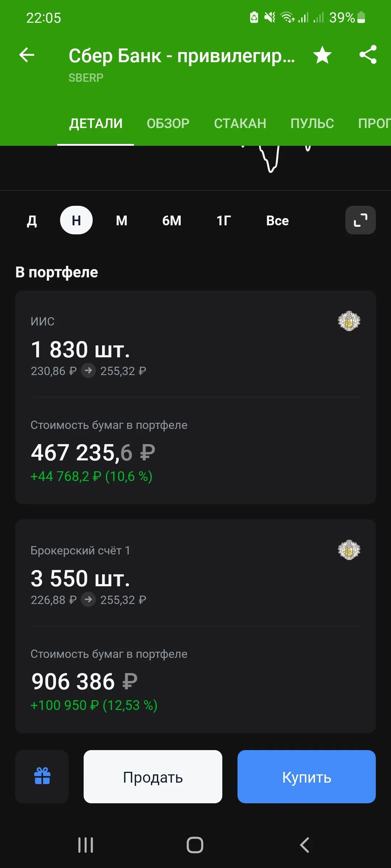Toggle the favorite star for SBERP
The image size is (391, 868).
[322, 55]
